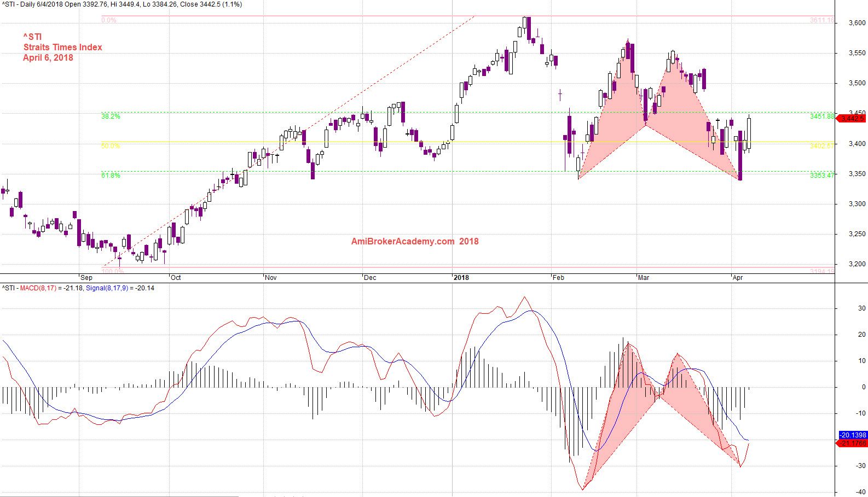Click the MACD axis label -30
The height and width of the screenshot is (497, 868).
click(x=861, y=466)
